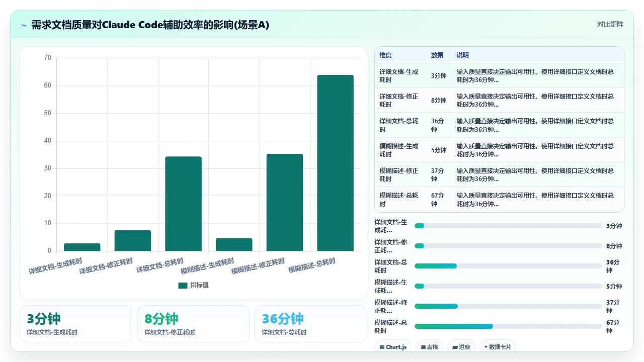
Task: Click the page title about Claude Code辅助效率
Action: pos(150,25)
